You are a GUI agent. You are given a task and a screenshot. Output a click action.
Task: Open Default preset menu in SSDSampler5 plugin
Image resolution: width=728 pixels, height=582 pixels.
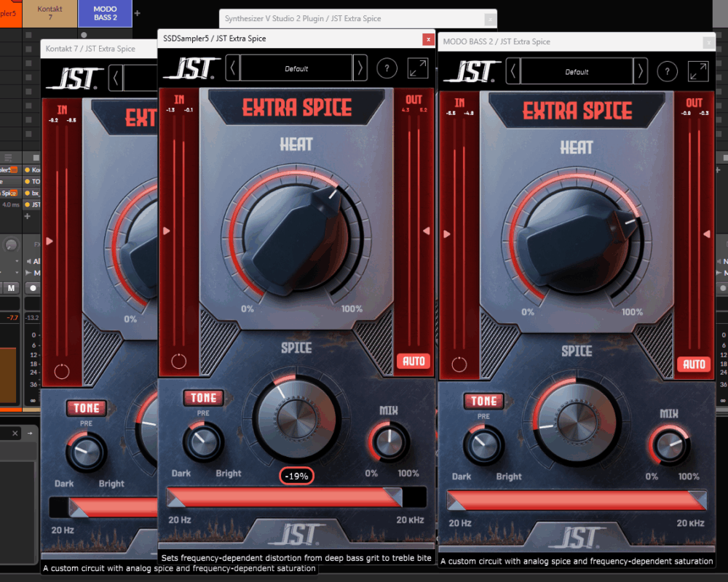coord(296,68)
